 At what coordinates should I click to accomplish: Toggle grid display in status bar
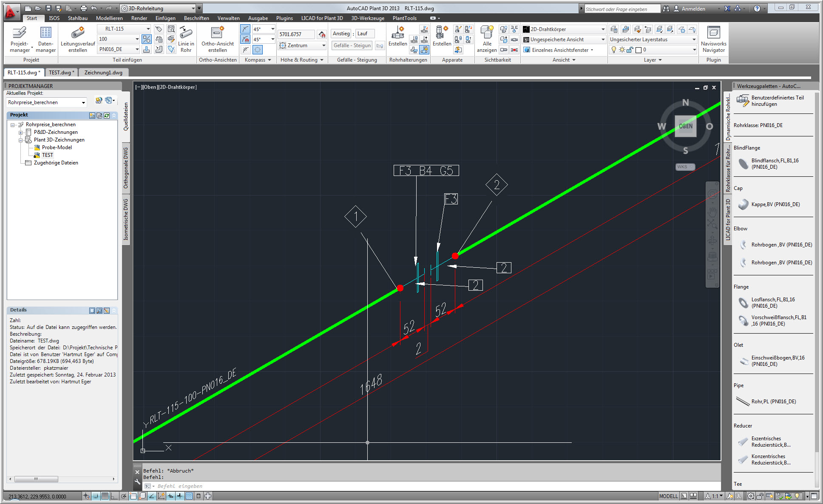pyautogui.click(x=105, y=496)
